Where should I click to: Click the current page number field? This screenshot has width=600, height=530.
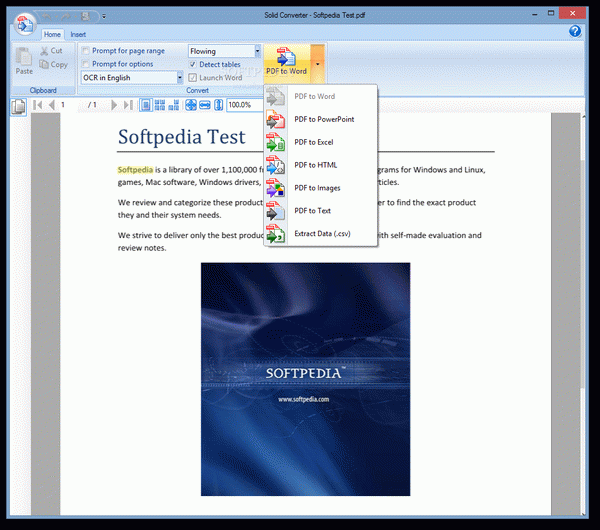point(70,105)
